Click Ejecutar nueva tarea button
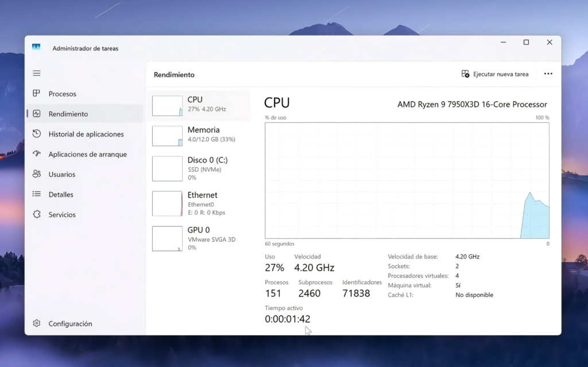 [495, 74]
